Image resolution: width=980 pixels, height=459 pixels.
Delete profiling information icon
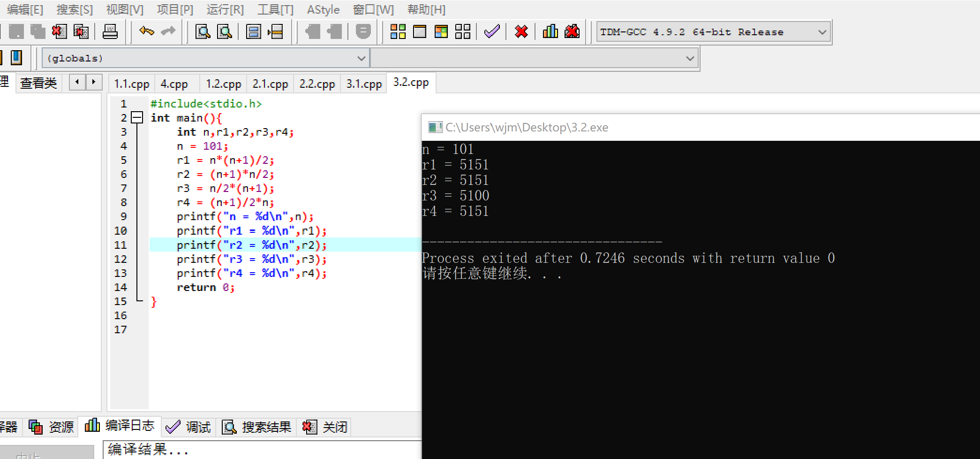click(x=572, y=32)
